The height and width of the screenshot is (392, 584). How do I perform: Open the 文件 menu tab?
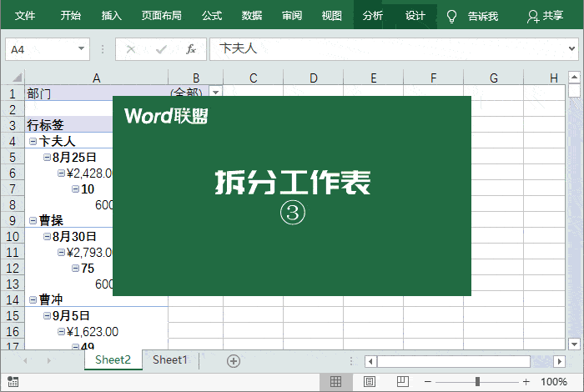[25, 16]
